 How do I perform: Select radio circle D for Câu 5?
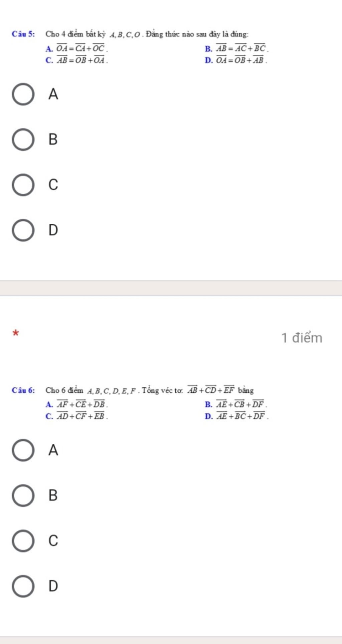coord(23,230)
